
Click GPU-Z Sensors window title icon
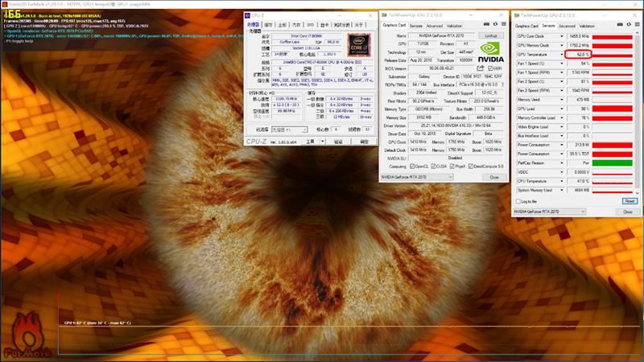pos(517,15)
